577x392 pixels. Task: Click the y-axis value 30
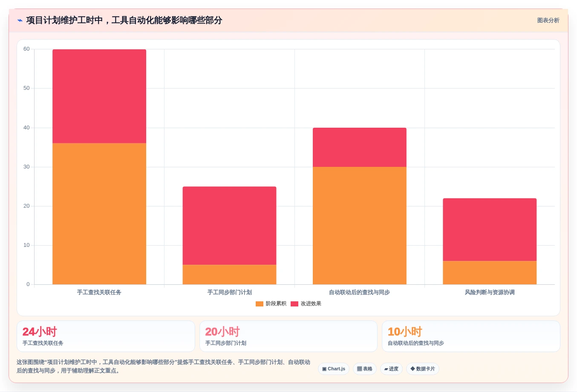(x=26, y=167)
